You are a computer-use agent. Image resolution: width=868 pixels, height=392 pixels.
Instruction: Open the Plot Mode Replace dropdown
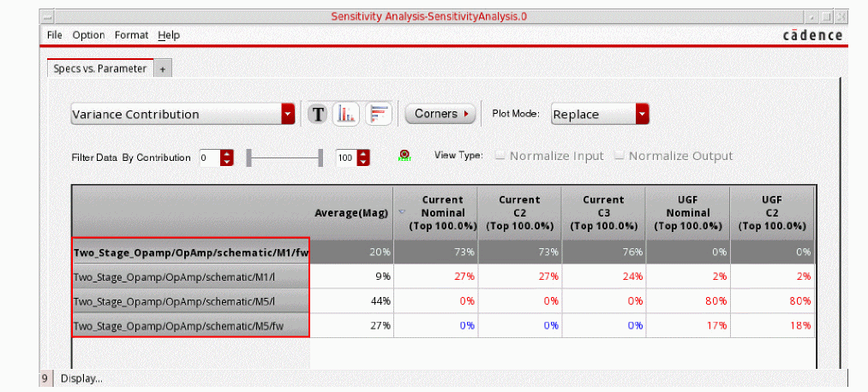(x=600, y=114)
